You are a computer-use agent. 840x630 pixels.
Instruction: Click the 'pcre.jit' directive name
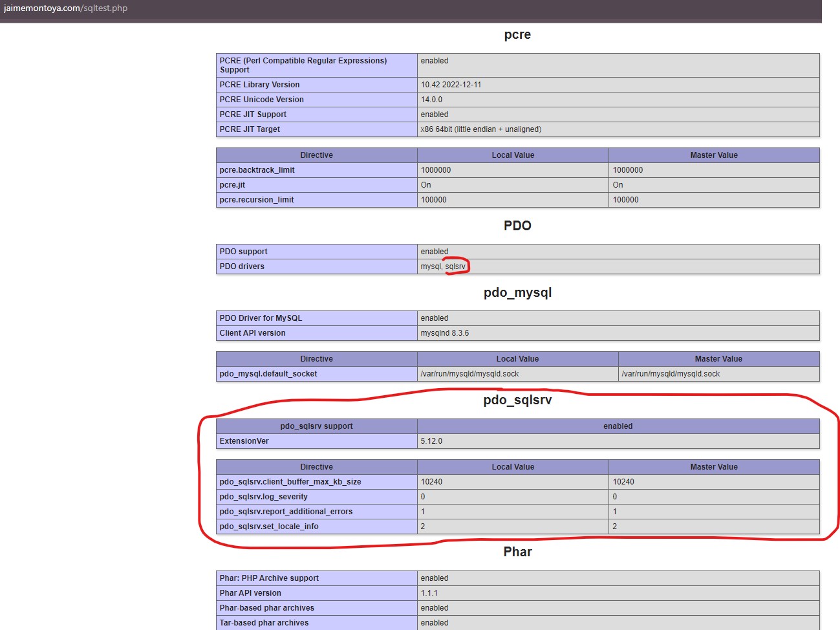pyautogui.click(x=232, y=185)
